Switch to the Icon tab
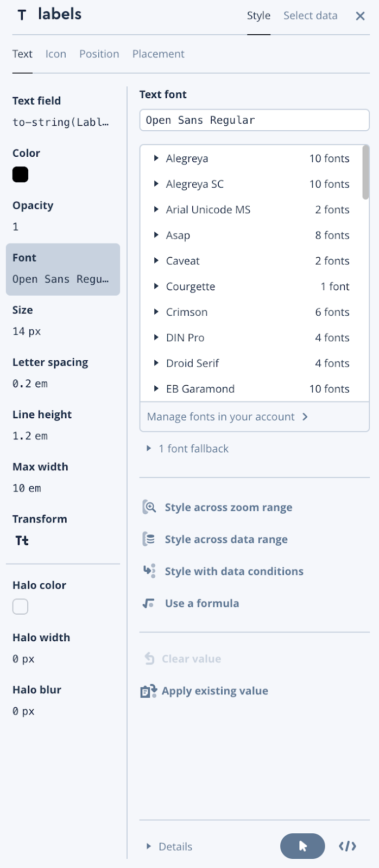 [x=56, y=54]
